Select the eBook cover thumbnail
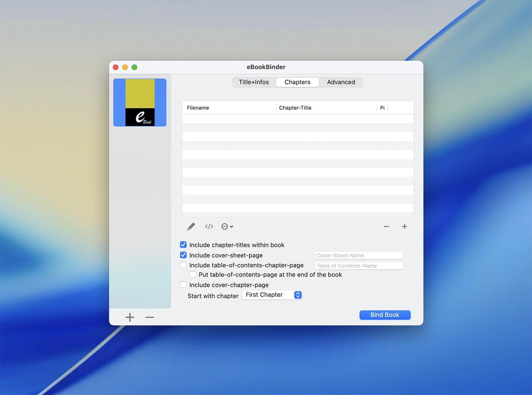Viewport: 532px width, 395px height. coord(140,102)
